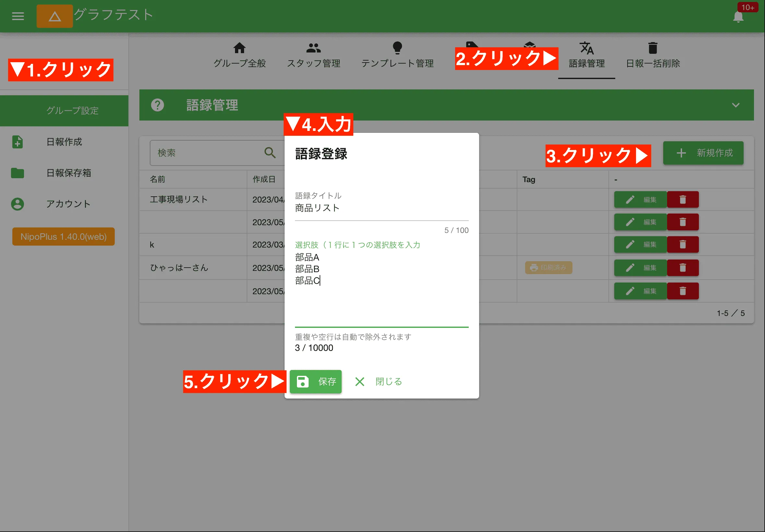
Task: Open the hamburger navigation menu
Action: click(18, 16)
